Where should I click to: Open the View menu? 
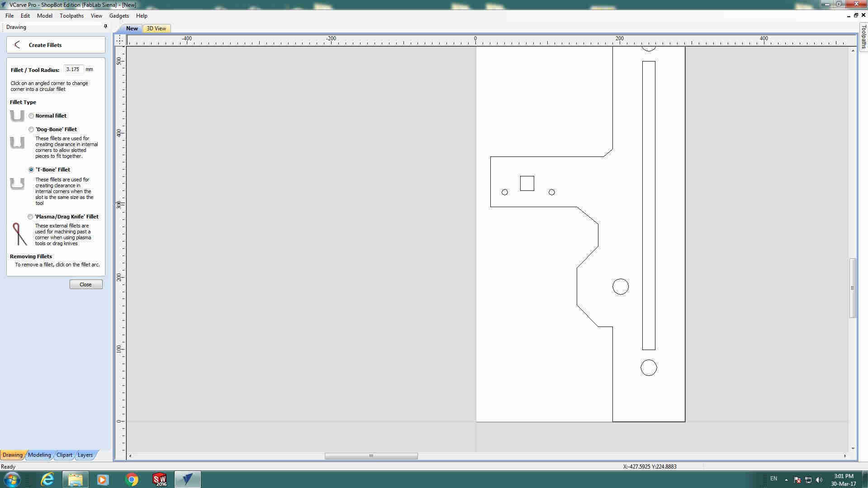96,15
